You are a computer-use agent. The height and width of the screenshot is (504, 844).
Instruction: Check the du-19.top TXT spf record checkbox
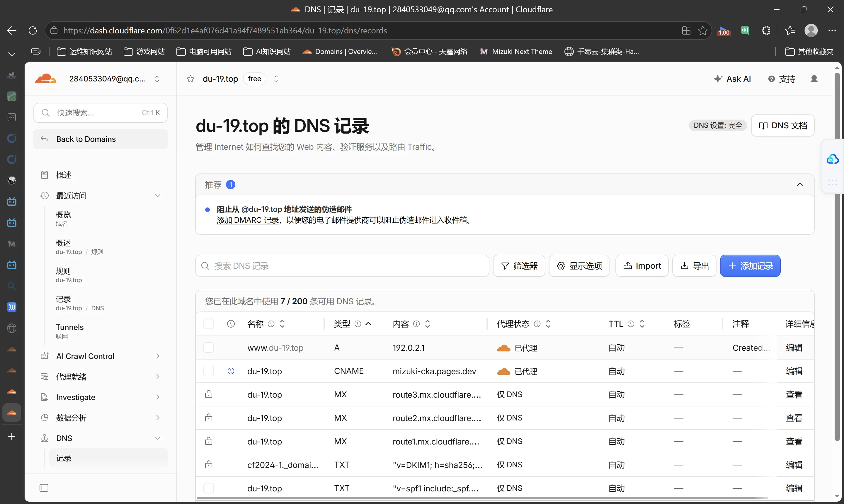coord(209,488)
